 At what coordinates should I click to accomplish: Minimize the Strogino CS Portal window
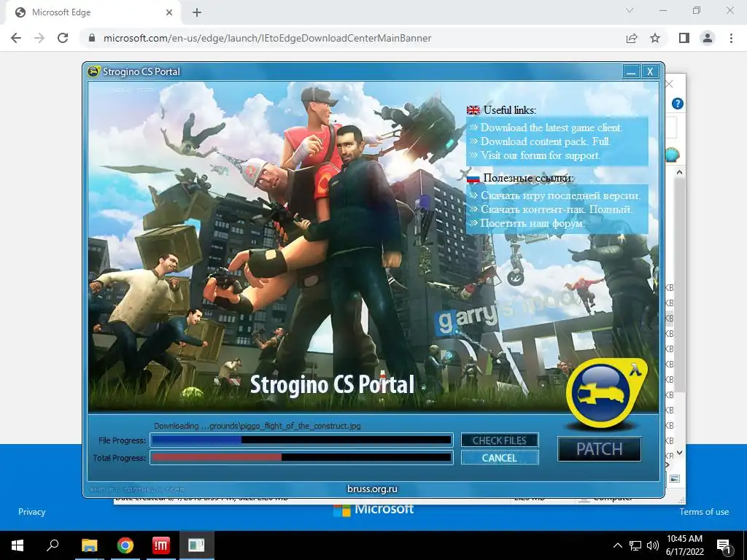[x=631, y=72]
